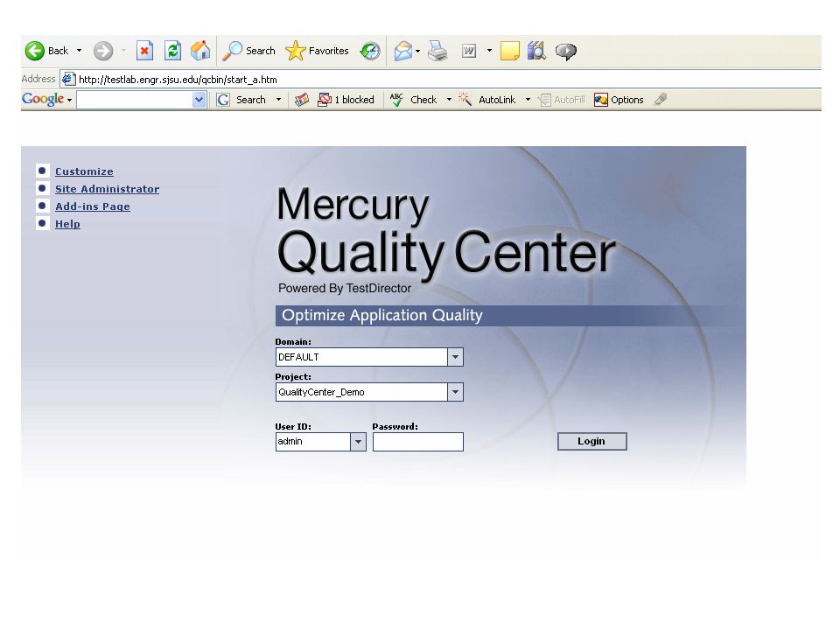Run the ABC spell Check button

click(x=414, y=100)
